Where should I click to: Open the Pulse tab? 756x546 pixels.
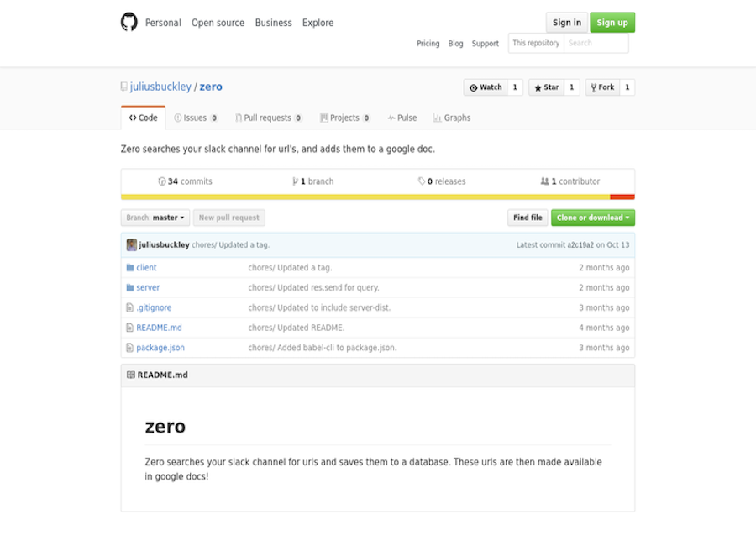(x=402, y=118)
